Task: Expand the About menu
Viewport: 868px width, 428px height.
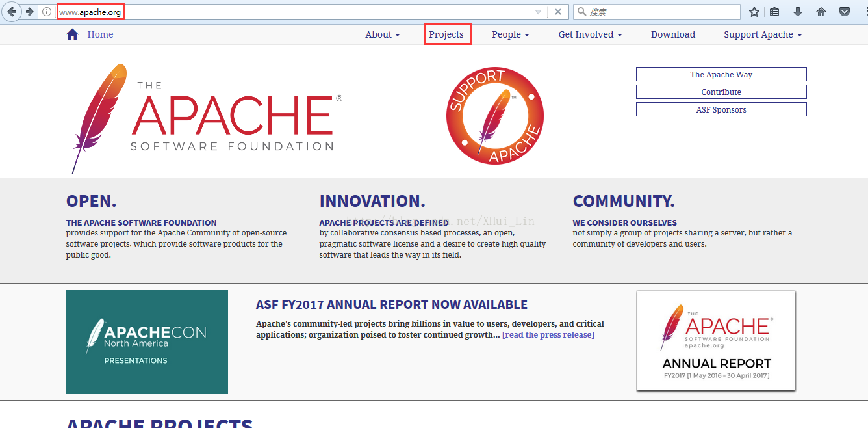Action: (383, 34)
